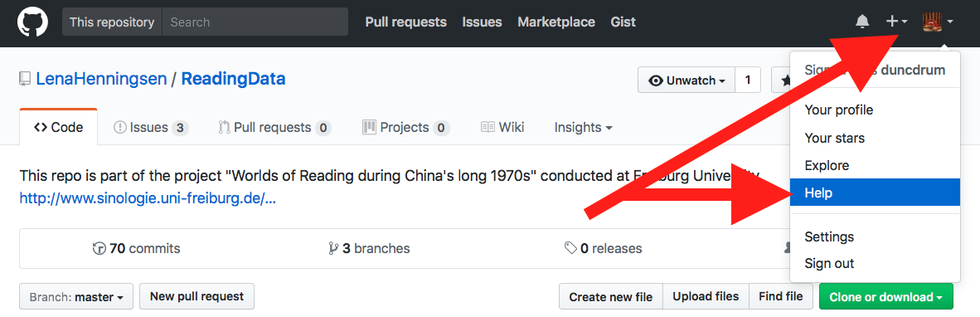Open the user avatar menu
The width and height of the screenshot is (980, 317).
coord(938,22)
